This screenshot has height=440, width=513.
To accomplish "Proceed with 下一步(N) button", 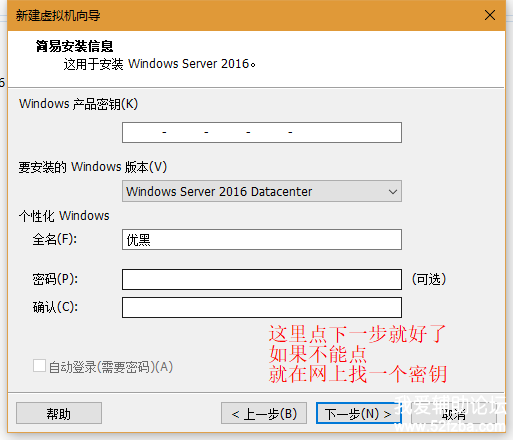I will [358, 413].
